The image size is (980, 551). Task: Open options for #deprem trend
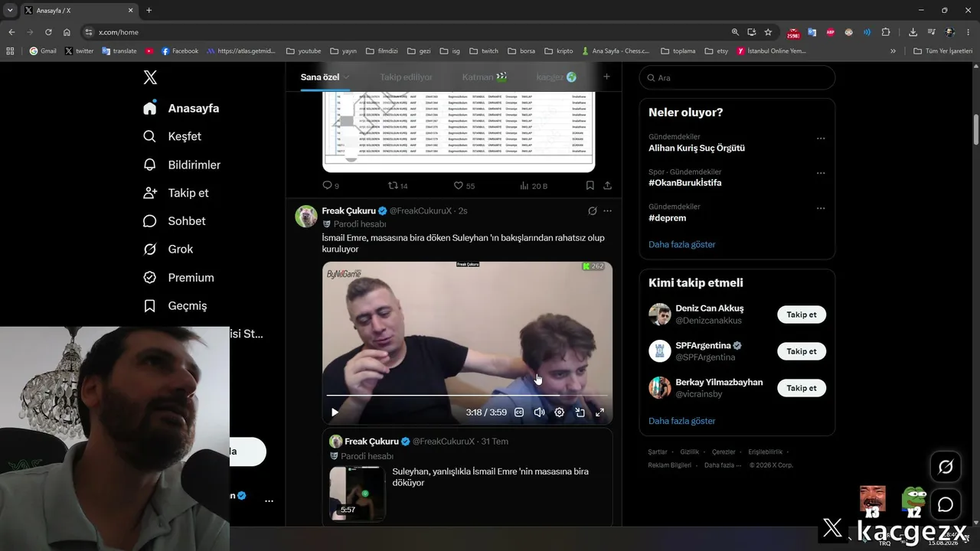tap(821, 207)
